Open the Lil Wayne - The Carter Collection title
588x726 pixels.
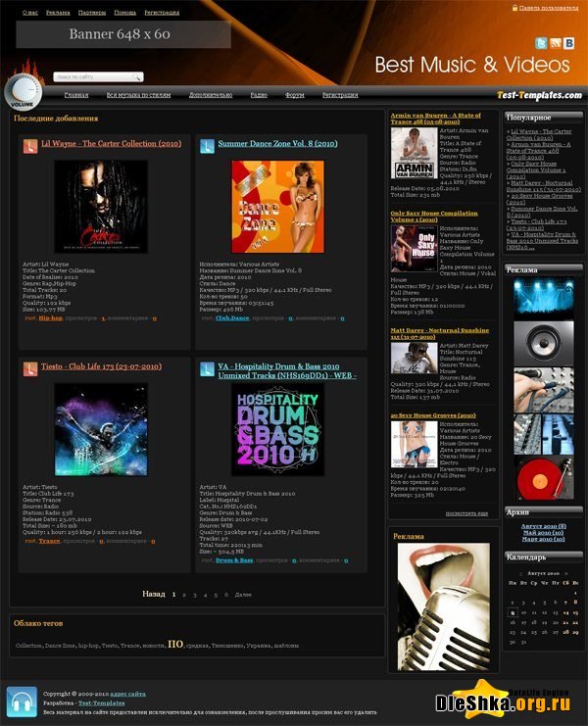pyautogui.click(x=111, y=143)
